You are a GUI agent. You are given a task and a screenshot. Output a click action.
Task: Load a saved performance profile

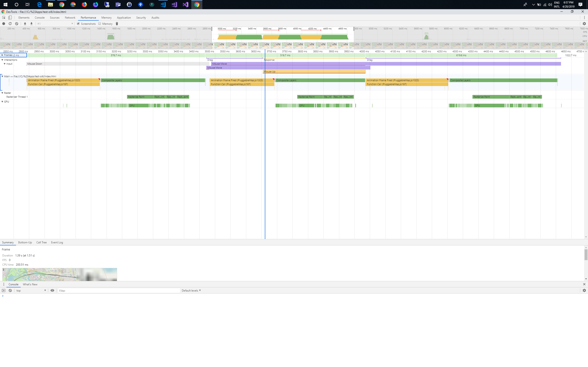tap(25, 24)
